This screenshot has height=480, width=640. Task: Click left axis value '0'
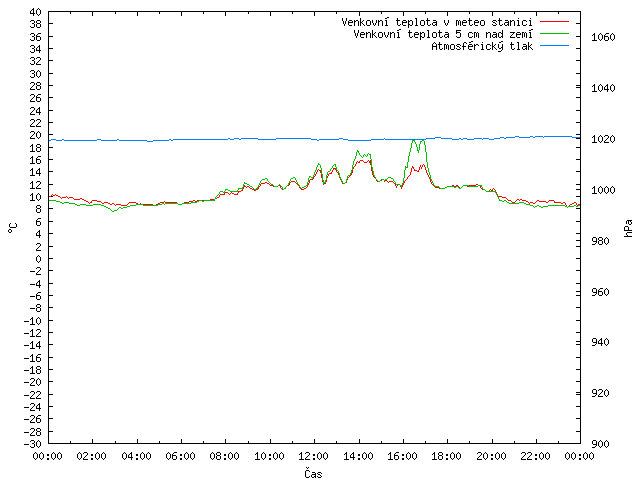coord(38,259)
